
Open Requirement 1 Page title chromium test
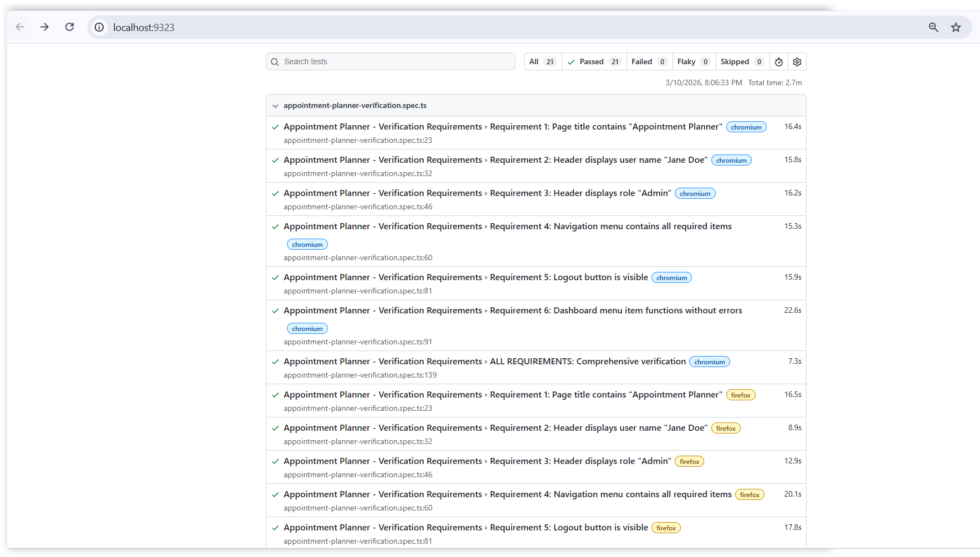pos(503,127)
